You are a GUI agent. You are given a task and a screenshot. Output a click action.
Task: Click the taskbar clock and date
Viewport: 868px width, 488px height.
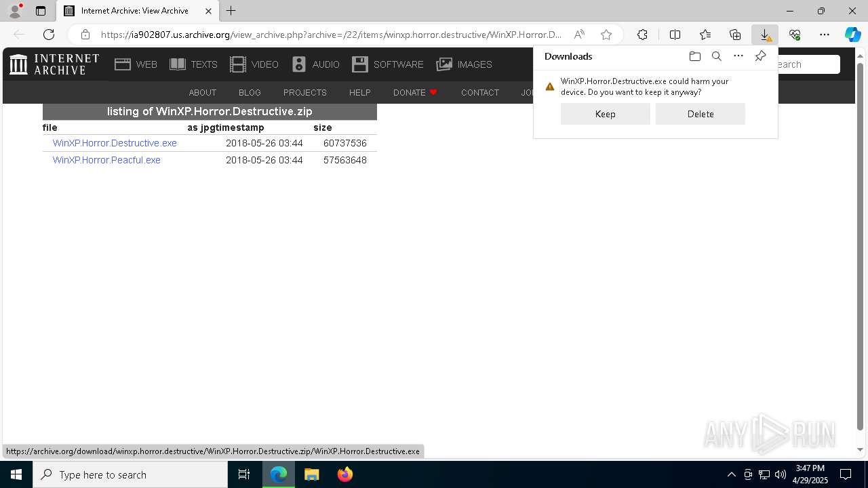[x=810, y=474]
